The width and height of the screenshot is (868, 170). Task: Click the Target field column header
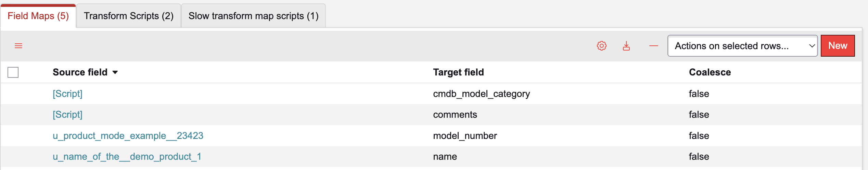pos(458,72)
